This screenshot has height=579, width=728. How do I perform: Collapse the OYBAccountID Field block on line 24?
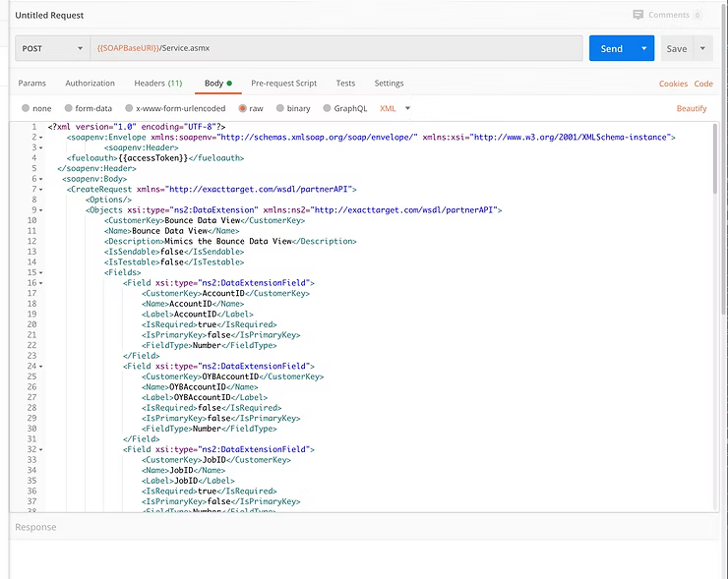coord(41,366)
